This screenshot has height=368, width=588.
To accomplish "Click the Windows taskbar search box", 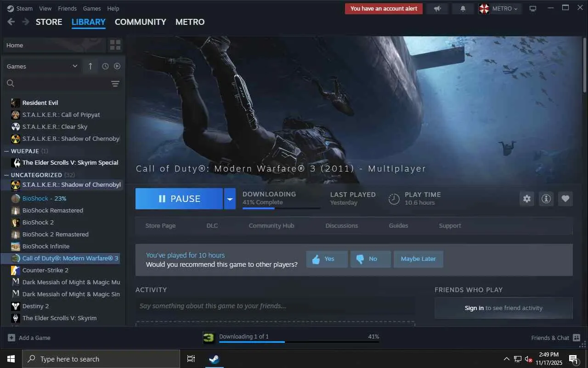I will point(101,359).
